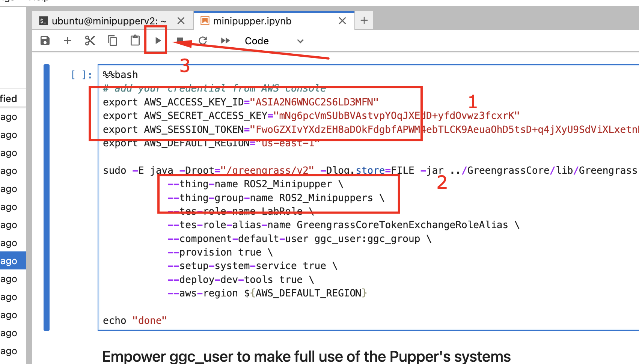This screenshot has width=639, height=364.
Task: Save the notebook with the floppy disk icon
Action: (x=45, y=41)
